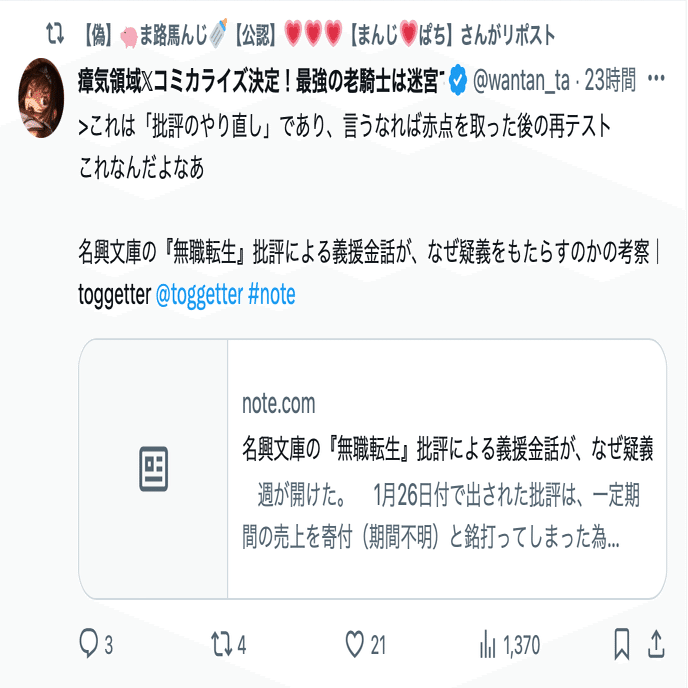Like the tweet with heart icon
688x688 pixels.
[x=355, y=644]
